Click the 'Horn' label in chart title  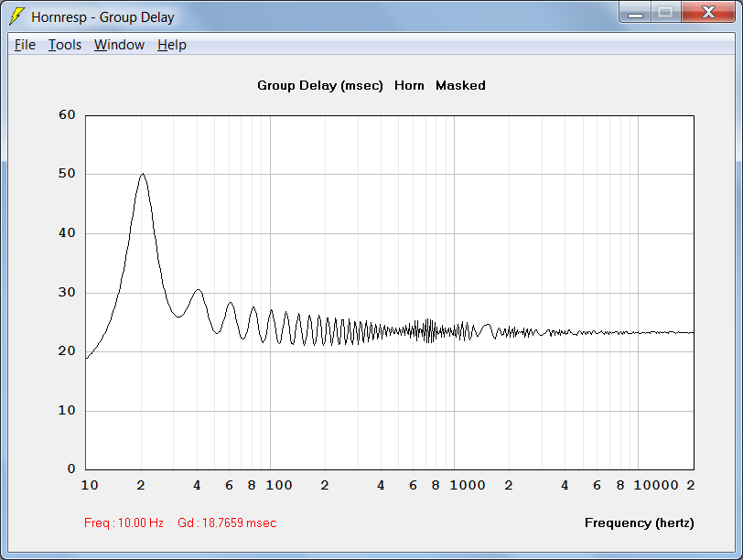[x=409, y=86]
